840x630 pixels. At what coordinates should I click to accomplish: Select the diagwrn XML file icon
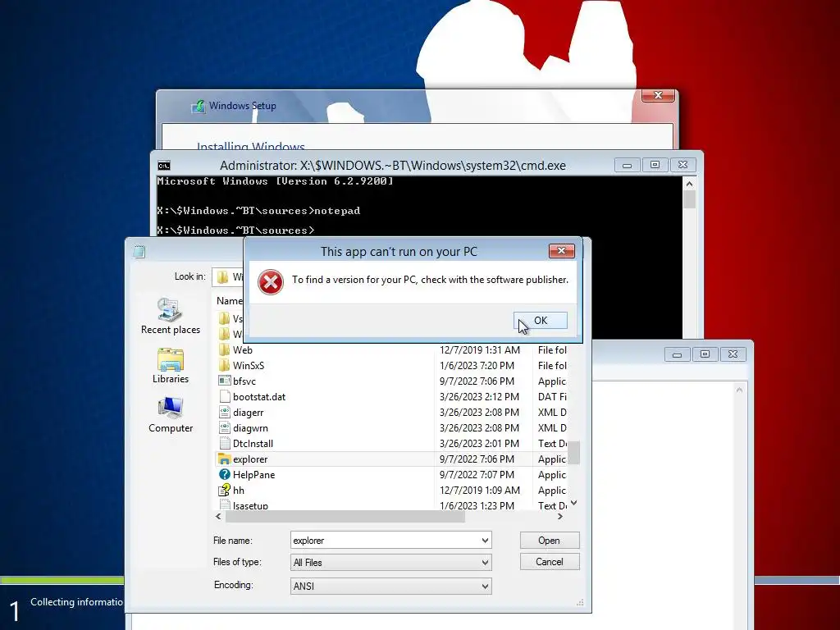pos(225,427)
